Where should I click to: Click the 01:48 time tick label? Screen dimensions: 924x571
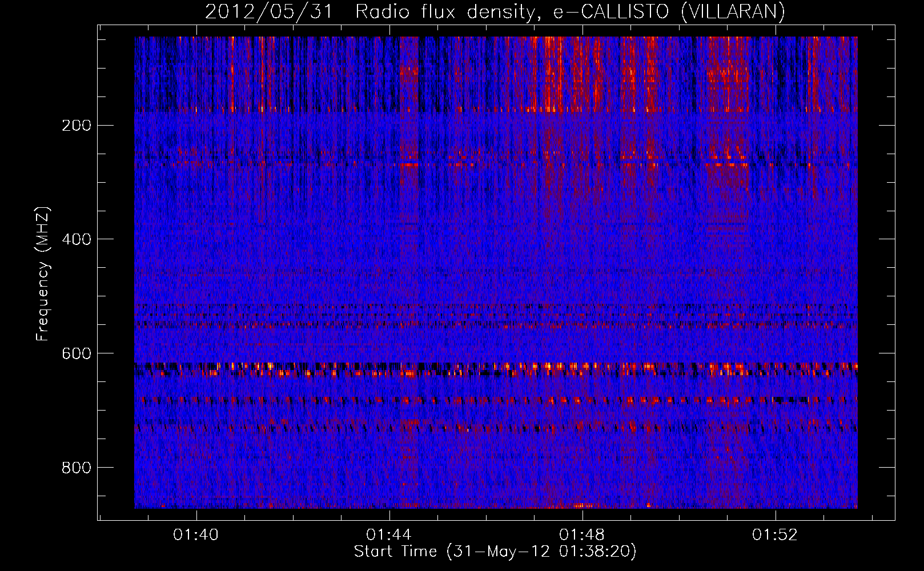(x=582, y=535)
